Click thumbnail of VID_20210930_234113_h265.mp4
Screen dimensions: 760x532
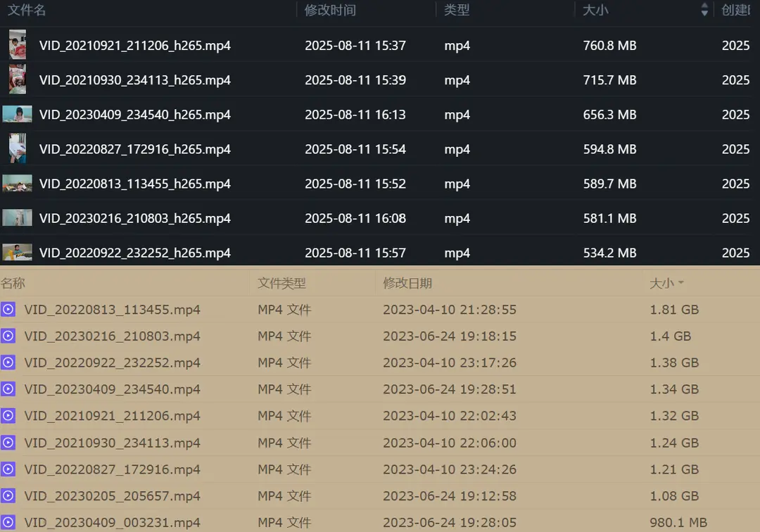click(x=18, y=80)
